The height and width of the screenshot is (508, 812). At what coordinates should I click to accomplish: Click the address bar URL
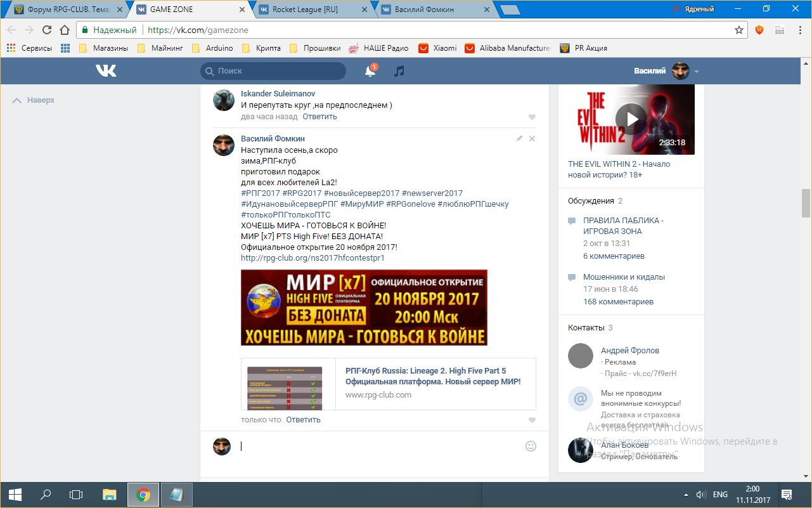[x=198, y=30]
